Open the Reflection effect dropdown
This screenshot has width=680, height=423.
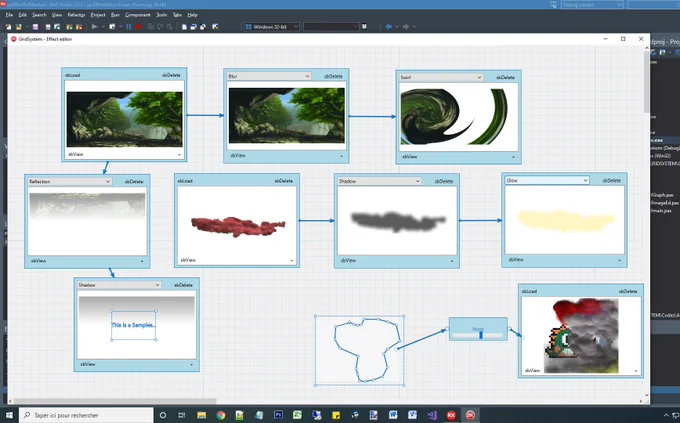[70, 181]
